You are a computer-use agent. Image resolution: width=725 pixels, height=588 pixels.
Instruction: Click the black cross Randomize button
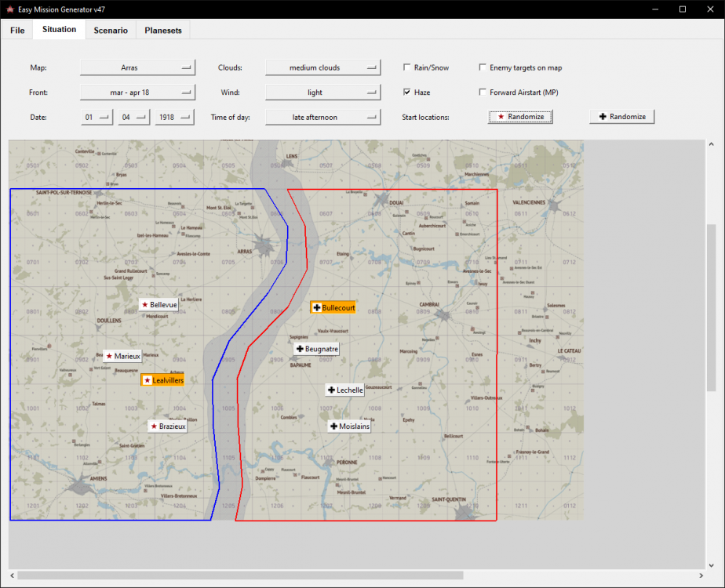[x=621, y=117]
